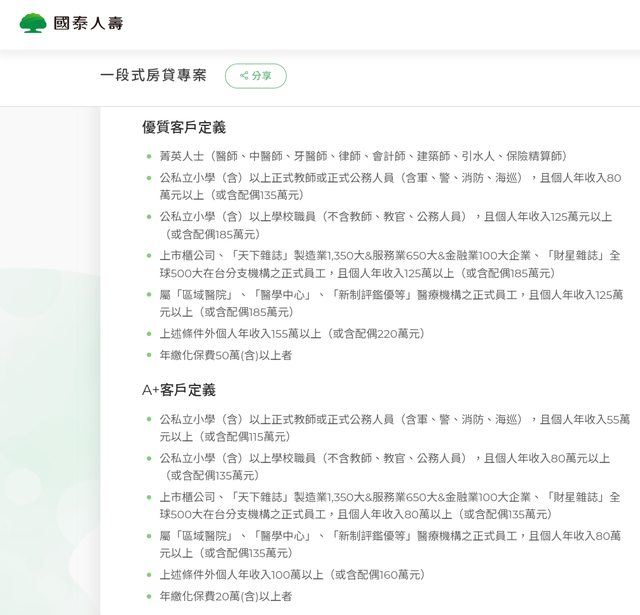Click the Cathay Life green tree logo
Image resolution: width=640 pixels, height=615 pixels.
point(33,22)
